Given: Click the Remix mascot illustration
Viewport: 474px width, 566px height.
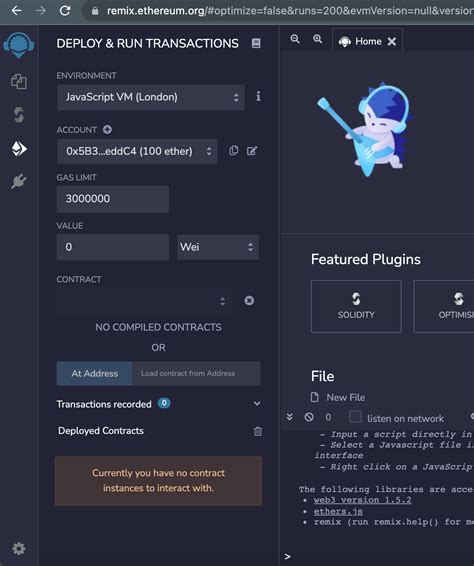Looking at the screenshot, I should 365,129.
